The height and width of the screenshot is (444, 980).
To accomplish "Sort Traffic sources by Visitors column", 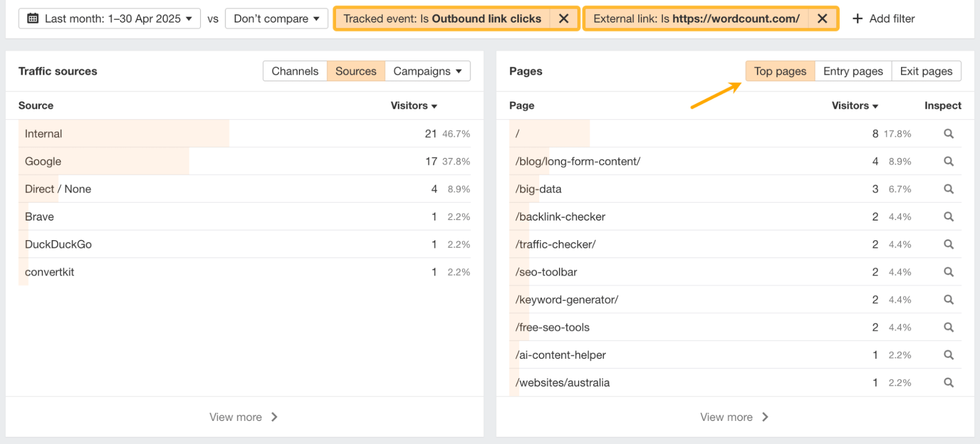I will (413, 105).
